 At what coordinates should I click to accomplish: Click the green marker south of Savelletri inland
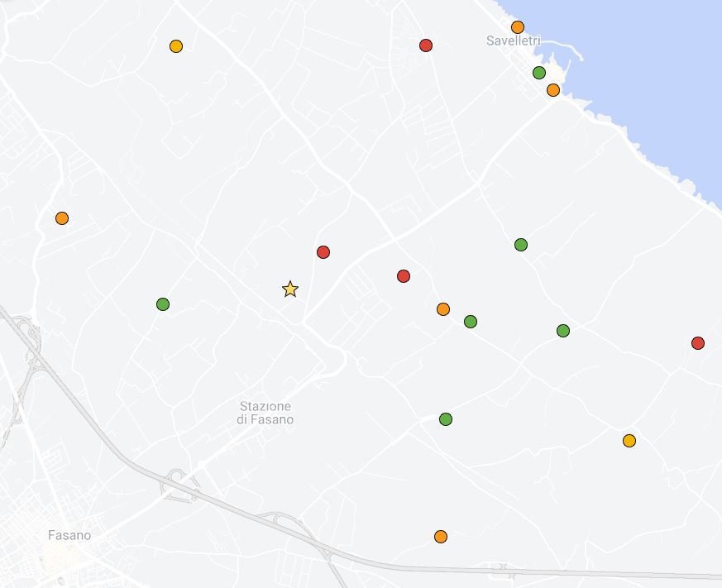coord(521,245)
